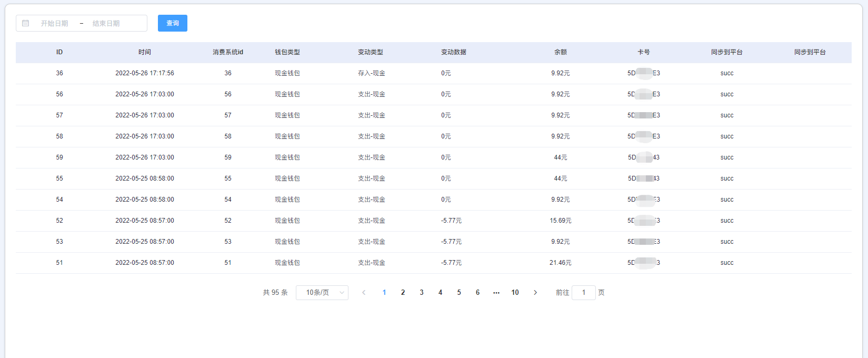
Task: Click the -5.77元 change amount in row 53
Action: tap(452, 242)
